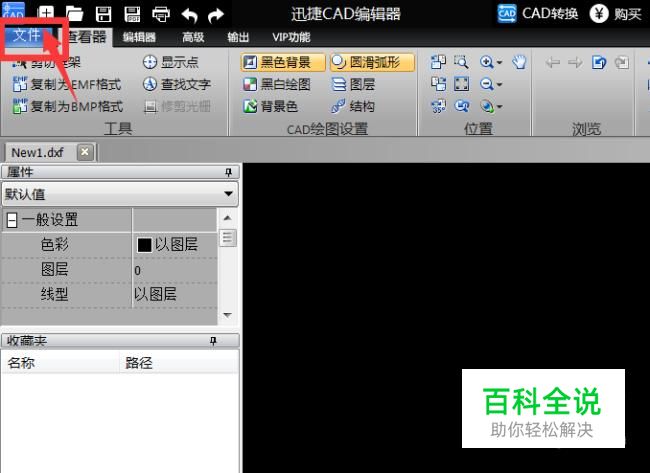Open the zoom in dropdown arrow
Viewport: 650px width, 473px height.
[500, 63]
